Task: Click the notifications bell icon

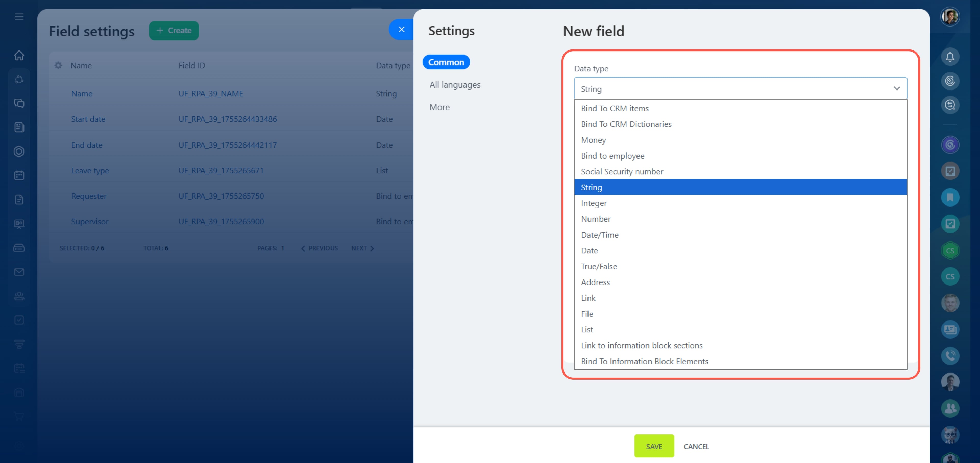Action: (x=950, y=57)
